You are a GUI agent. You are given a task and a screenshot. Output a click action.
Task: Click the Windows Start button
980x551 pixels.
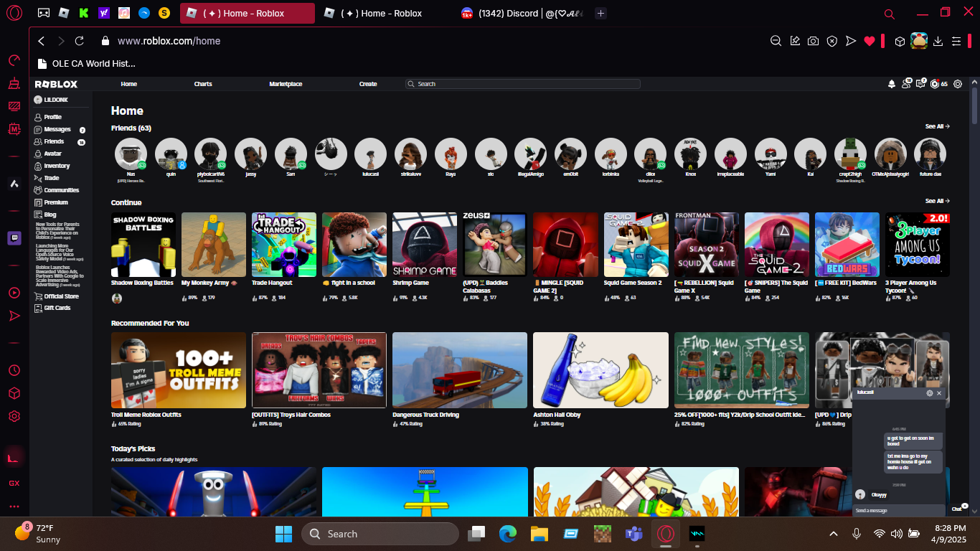pyautogui.click(x=283, y=534)
